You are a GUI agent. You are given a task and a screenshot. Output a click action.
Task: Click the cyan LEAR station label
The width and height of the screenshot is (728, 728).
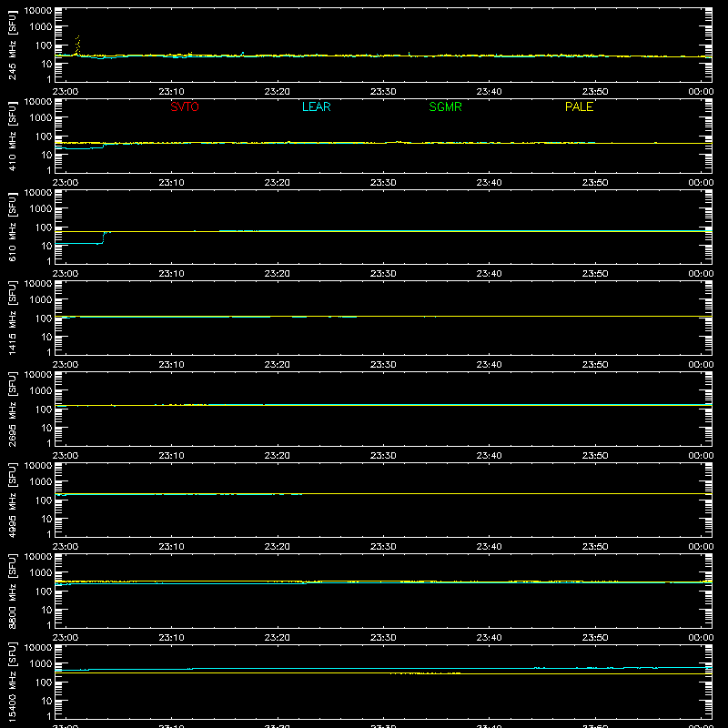coord(316,106)
